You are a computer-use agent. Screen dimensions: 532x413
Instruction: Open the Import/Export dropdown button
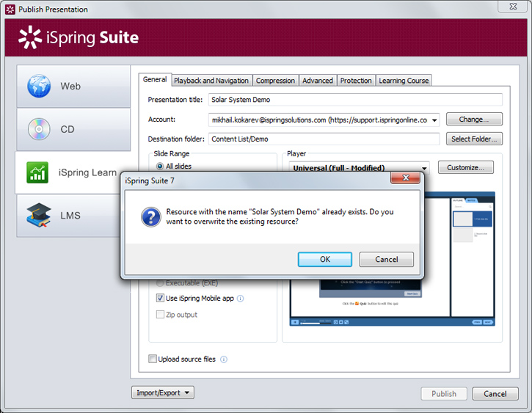point(163,392)
